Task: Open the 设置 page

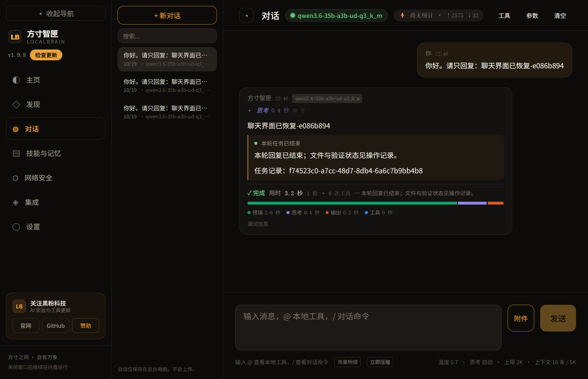Action: point(56,227)
